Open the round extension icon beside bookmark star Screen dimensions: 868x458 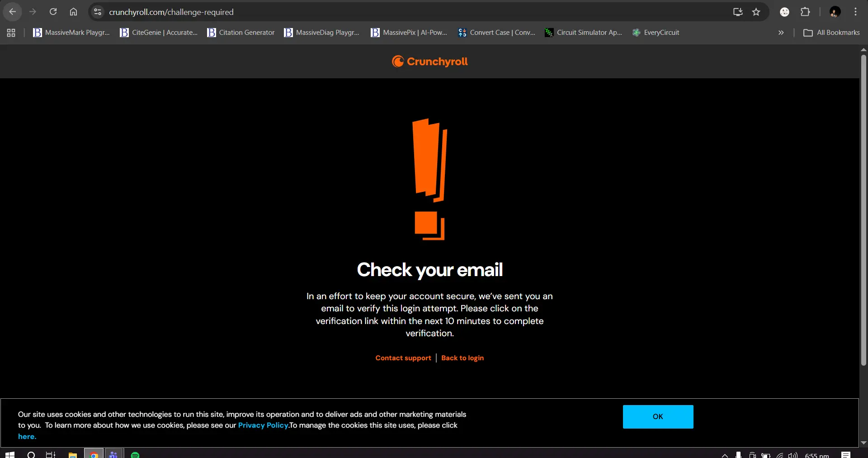785,12
